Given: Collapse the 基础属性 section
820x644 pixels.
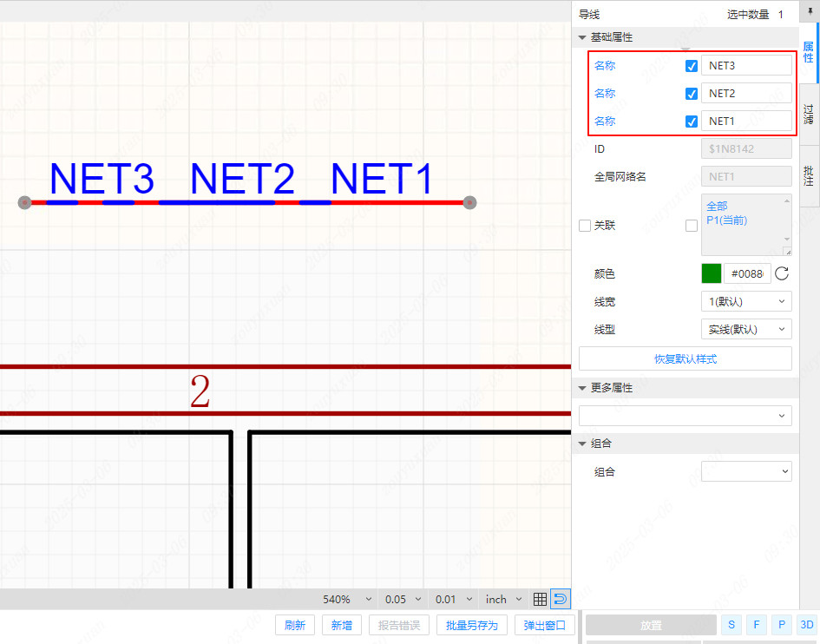Looking at the screenshot, I should coord(582,37).
